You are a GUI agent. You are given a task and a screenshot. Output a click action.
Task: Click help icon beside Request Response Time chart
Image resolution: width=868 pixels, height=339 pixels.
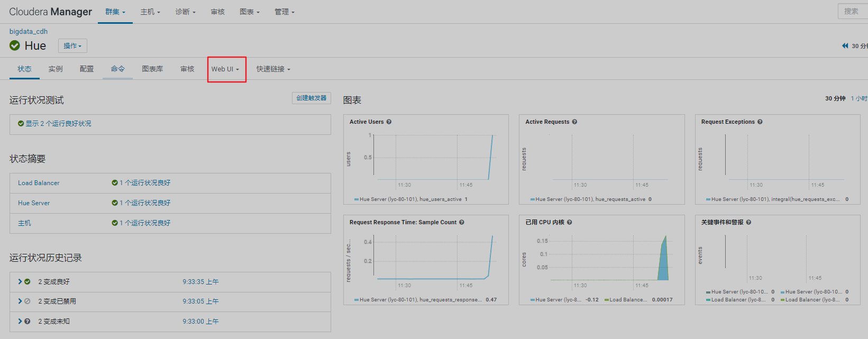click(462, 222)
